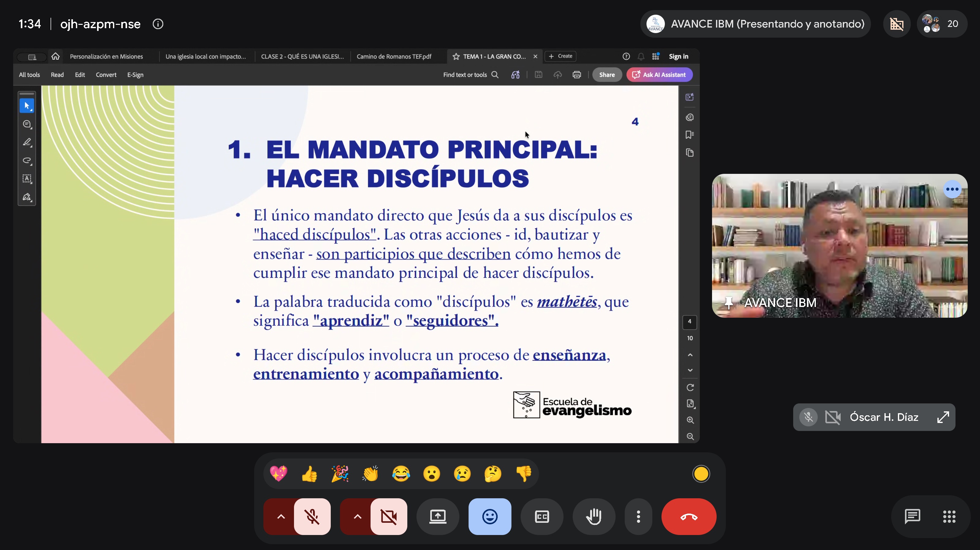This screenshot has height=550, width=980.
Task: Zoom in on the PDF page
Action: 690,420
